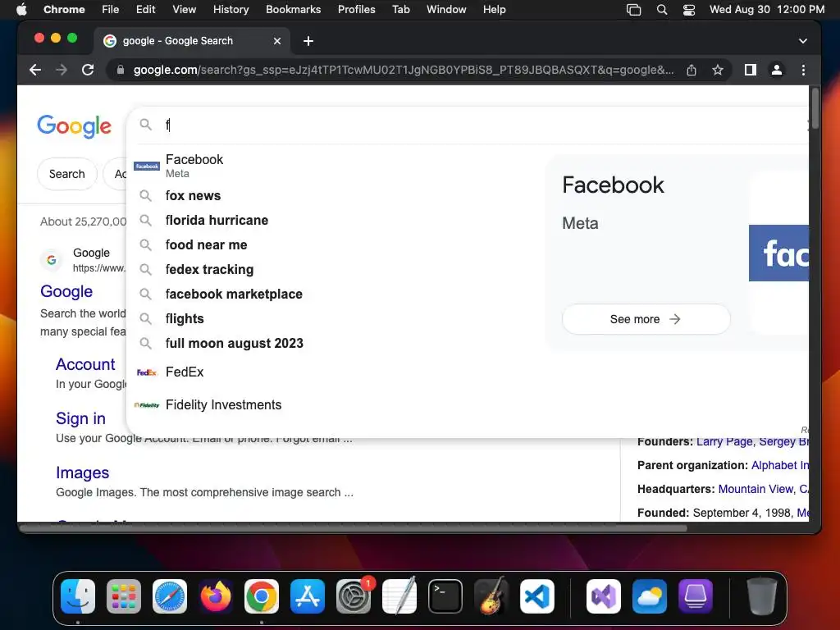Open GarageBand from the Dock
This screenshot has width=840, height=630.
pyautogui.click(x=491, y=596)
